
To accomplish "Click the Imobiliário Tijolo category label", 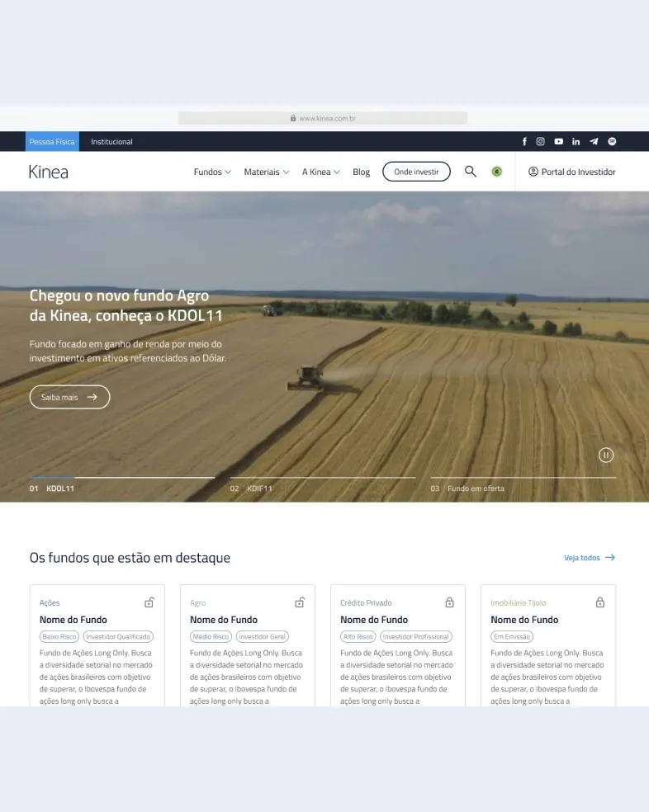I will [518, 602].
